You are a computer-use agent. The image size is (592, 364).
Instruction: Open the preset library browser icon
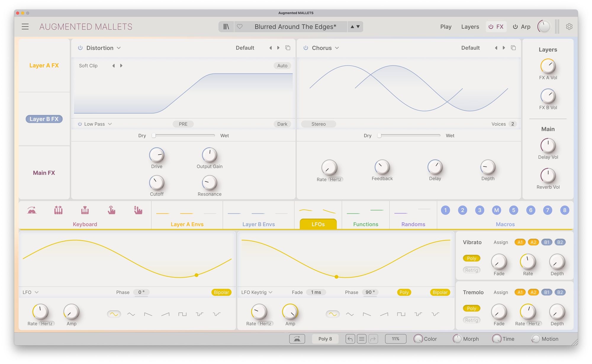point(226,27)
